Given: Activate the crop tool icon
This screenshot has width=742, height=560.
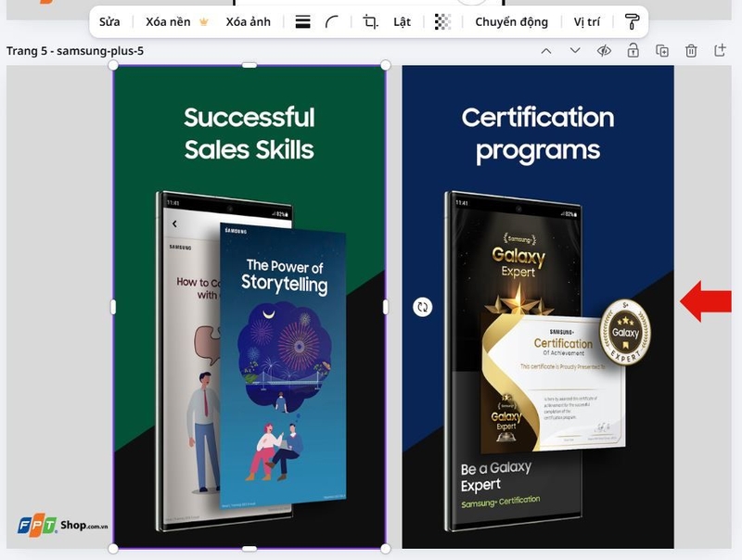Looking at the screenshot, I should coord(370,21).
